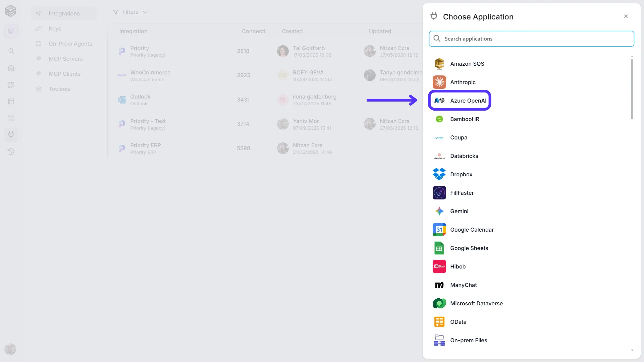
Task: Open the history clock icon in left rail
Action: tap(11, 152)
